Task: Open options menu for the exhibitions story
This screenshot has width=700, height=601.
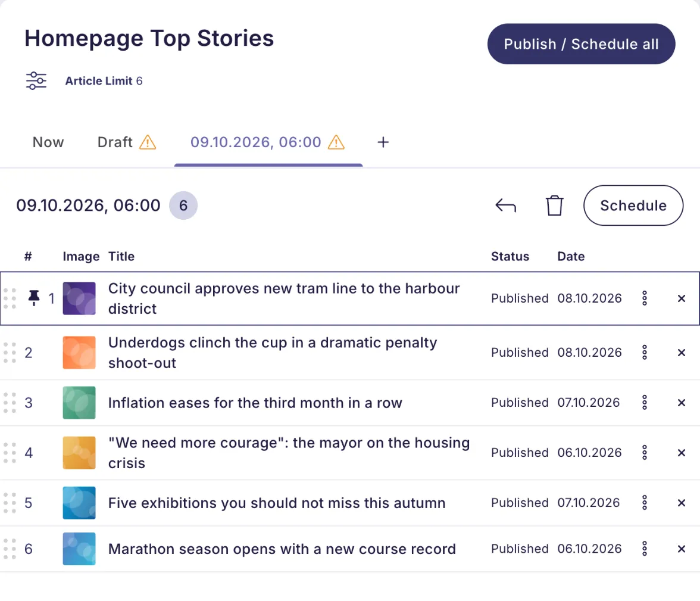Action: 645,503
